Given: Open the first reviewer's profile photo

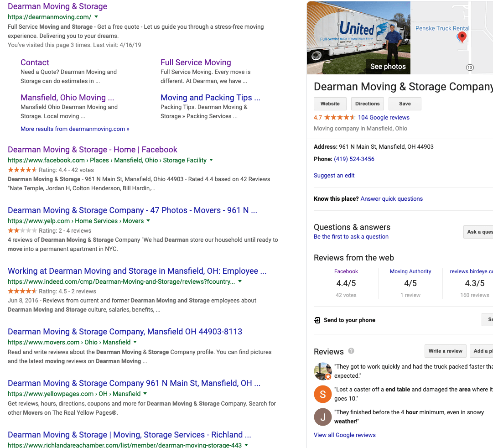Looking at the screenshot, I should [322, 371].
